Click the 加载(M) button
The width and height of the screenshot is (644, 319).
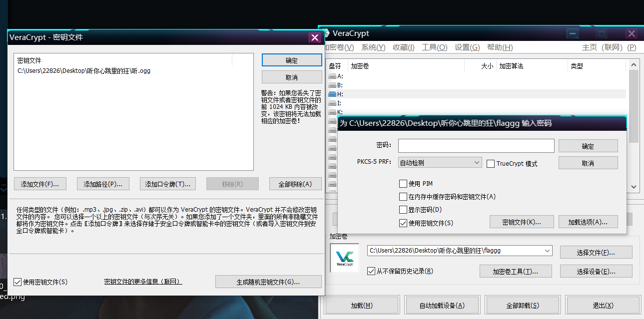coord(362,305)
